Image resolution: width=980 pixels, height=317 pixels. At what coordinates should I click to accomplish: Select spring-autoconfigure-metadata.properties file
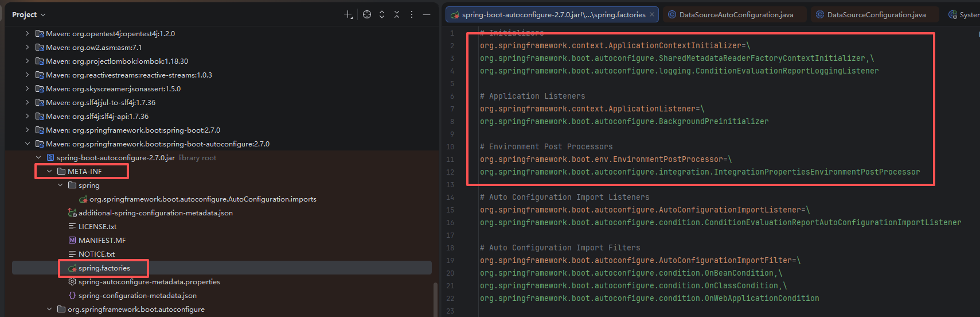coord(149,282)
